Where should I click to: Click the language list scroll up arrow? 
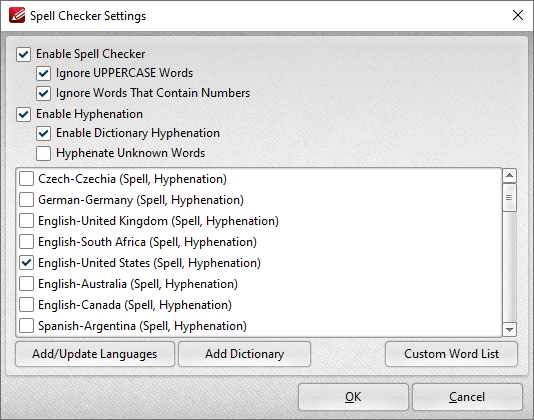click(x=509, y=175)
